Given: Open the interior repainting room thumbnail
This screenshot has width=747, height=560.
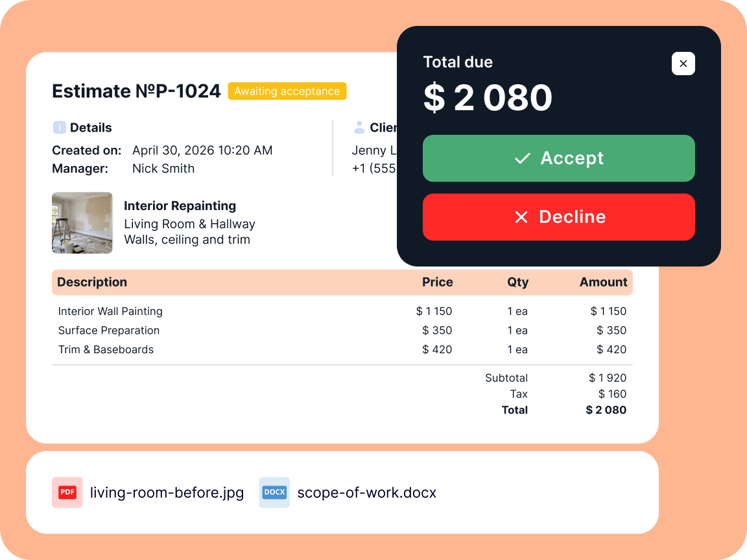Looking at the screenshot, I should (82, 223).
